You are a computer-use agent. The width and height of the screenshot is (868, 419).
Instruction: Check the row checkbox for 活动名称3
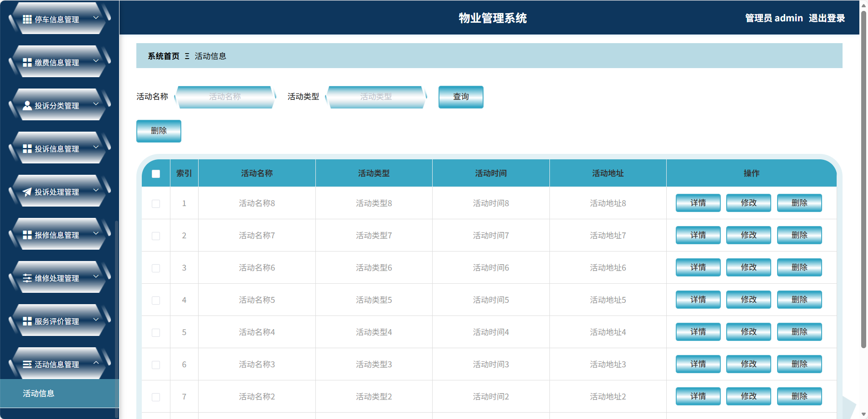(156, 365)
